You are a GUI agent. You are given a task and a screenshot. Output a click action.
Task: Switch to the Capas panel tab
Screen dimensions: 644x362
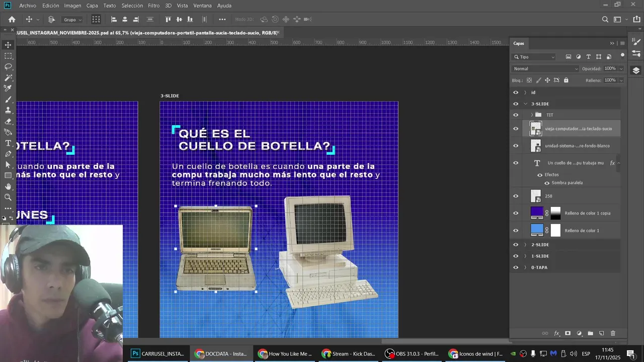(x=519, y=43)
